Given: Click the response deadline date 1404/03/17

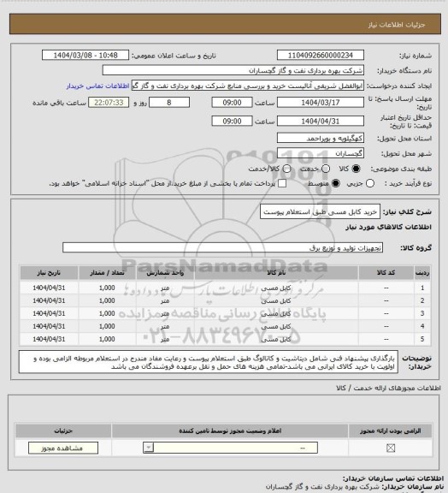Looking at the screenshot, I should coord(321,103).
